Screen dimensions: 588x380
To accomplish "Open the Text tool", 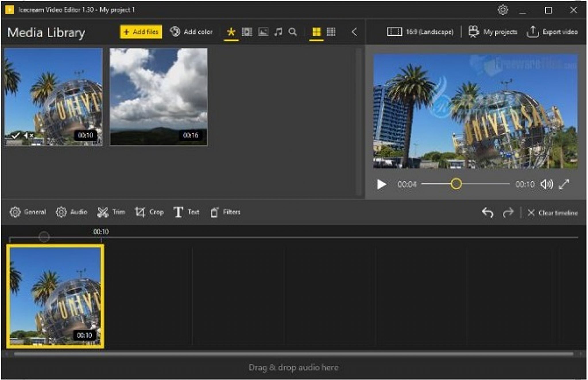I will pyautogui.click(x=186, y=212).
